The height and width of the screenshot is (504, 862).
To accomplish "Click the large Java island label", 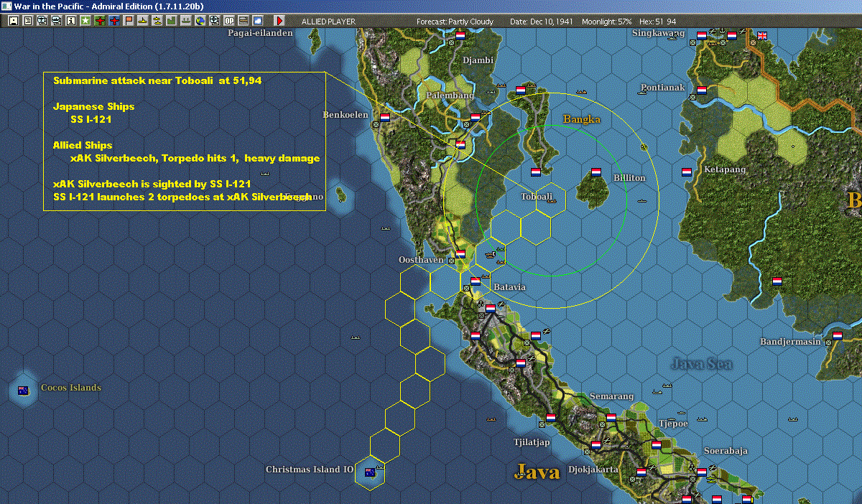I will pos(539,472).
